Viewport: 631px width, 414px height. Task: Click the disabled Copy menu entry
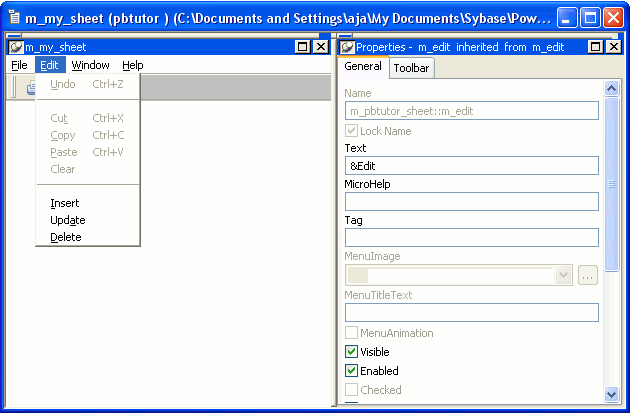click(88, 136)
